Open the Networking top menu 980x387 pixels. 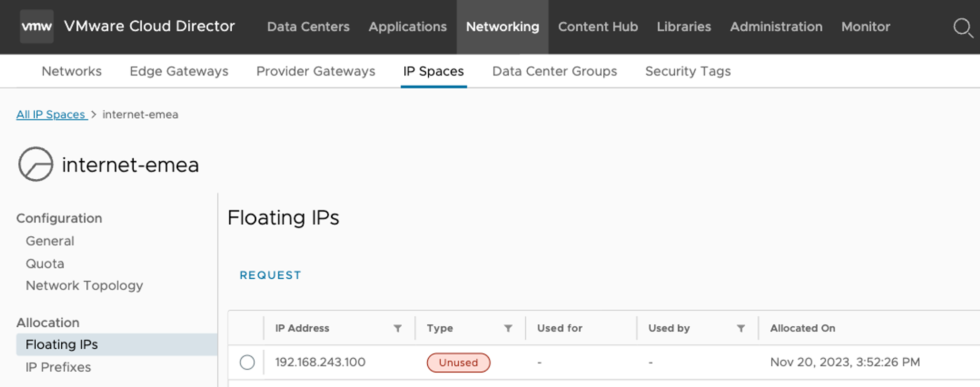[x=502, y=26]
